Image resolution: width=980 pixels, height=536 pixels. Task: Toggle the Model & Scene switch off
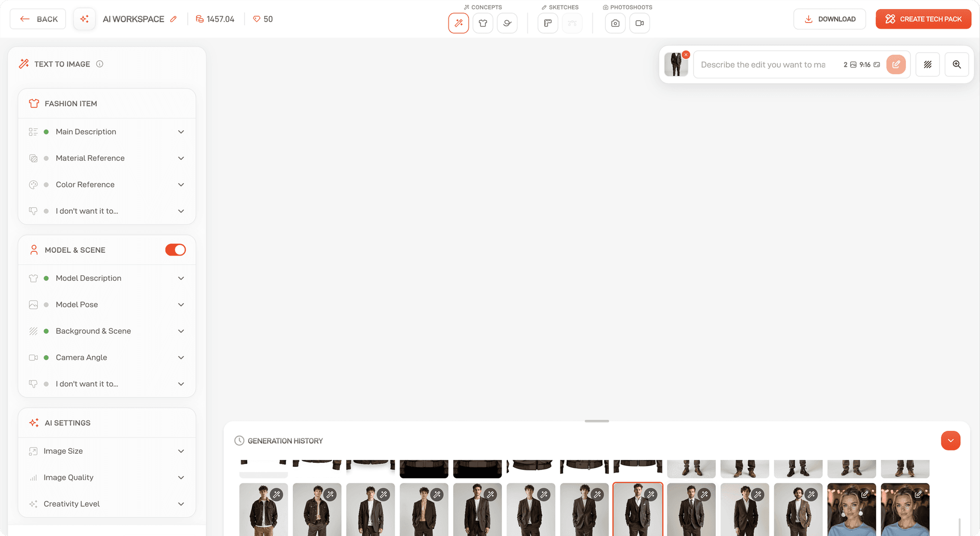pos(176,250)
